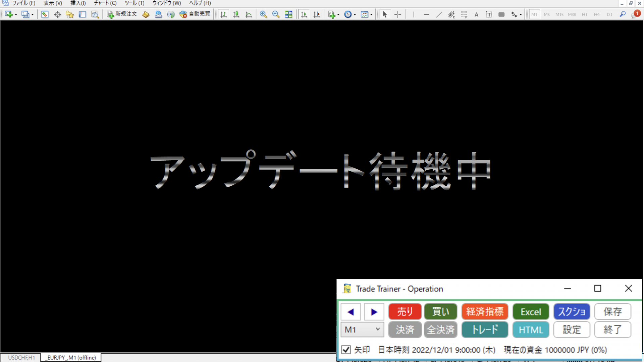Click the Tile Windows icon
This screenshot has height=362, width=644.
coord(288,14)
